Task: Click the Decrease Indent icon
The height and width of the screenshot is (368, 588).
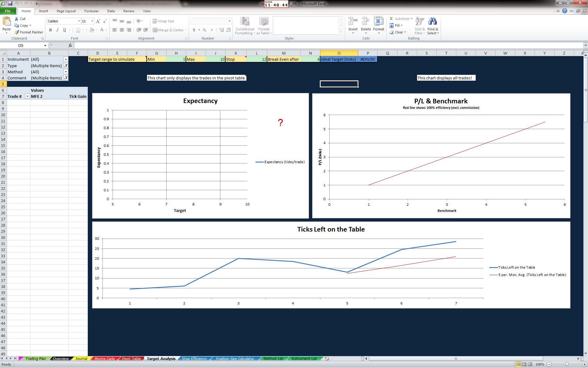Action: pyautogui.click(x=139, y=30)
